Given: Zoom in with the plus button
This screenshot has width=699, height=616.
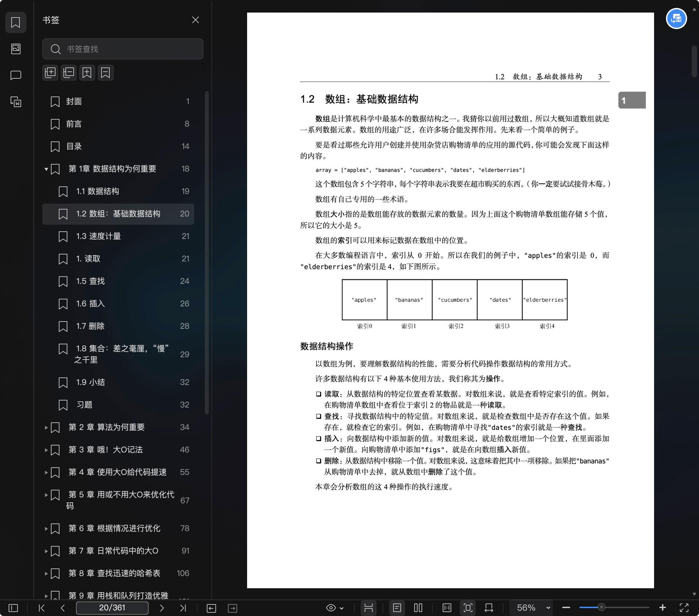Looking at the screenshot, I should 662,608.
